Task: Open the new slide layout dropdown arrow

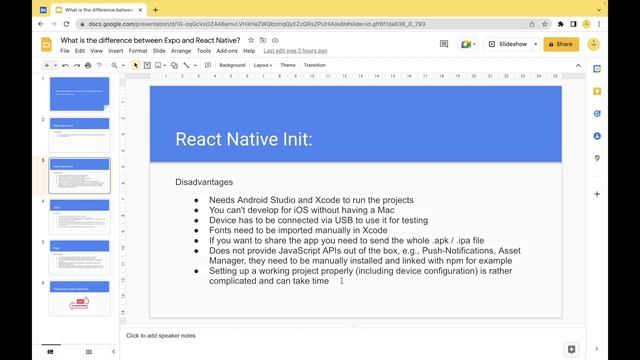Action: tap(56, 65)
